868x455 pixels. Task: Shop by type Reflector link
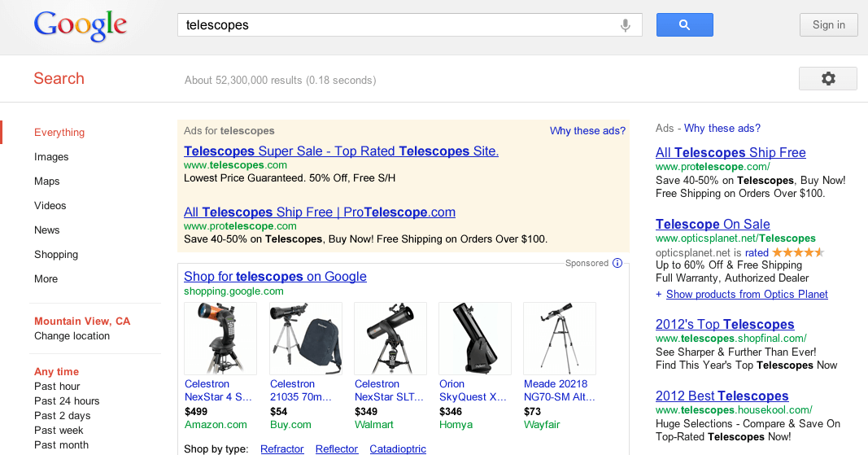point(337,449)
